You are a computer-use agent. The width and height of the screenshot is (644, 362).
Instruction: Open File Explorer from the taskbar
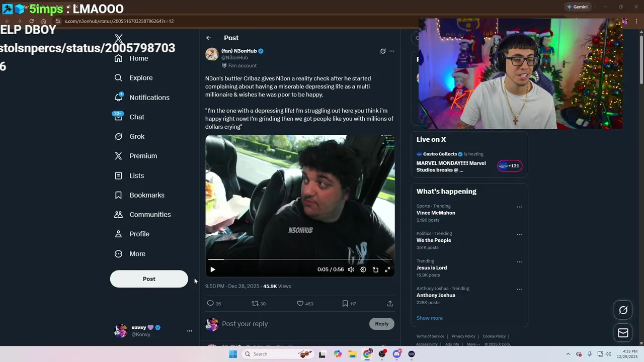(352, 354)
